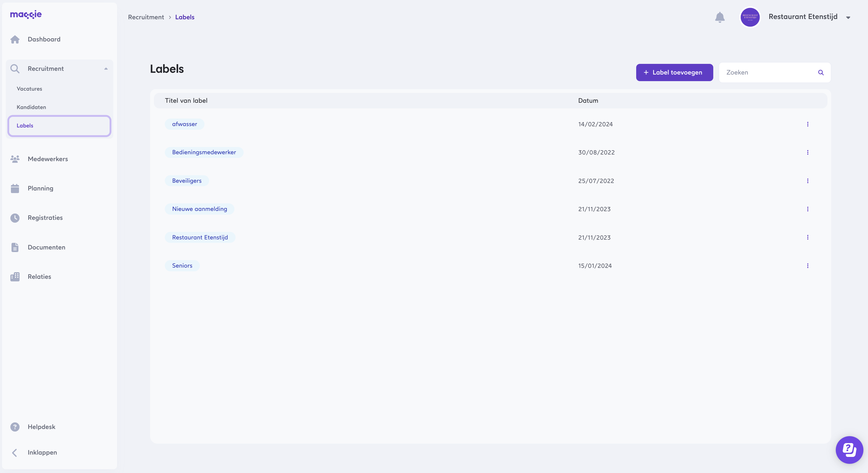Open the Helpdesk question mark icon
The width and height of the screenshot is (868, 473).
[15, 427]
